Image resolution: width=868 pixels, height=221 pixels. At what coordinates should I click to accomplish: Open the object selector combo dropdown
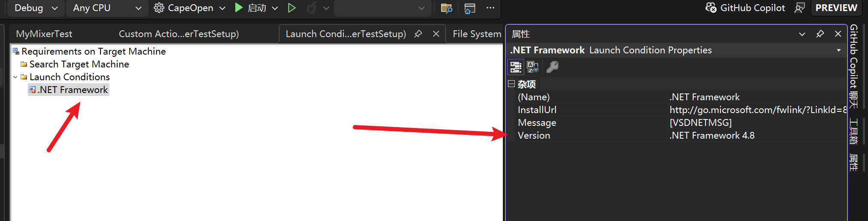[x=838, y=50]
